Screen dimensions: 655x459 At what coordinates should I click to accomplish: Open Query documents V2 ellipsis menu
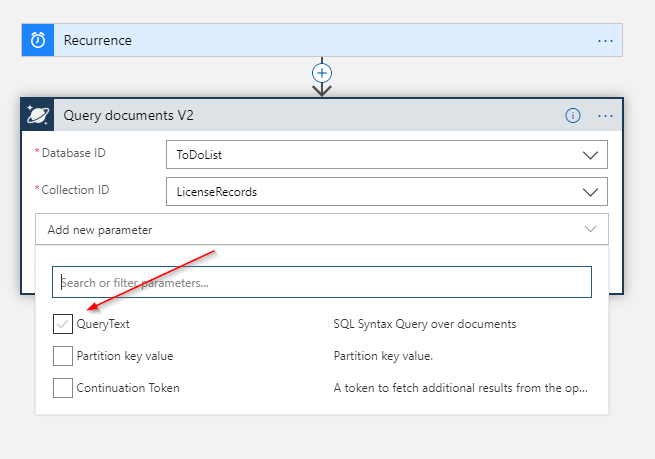(605, 115)
